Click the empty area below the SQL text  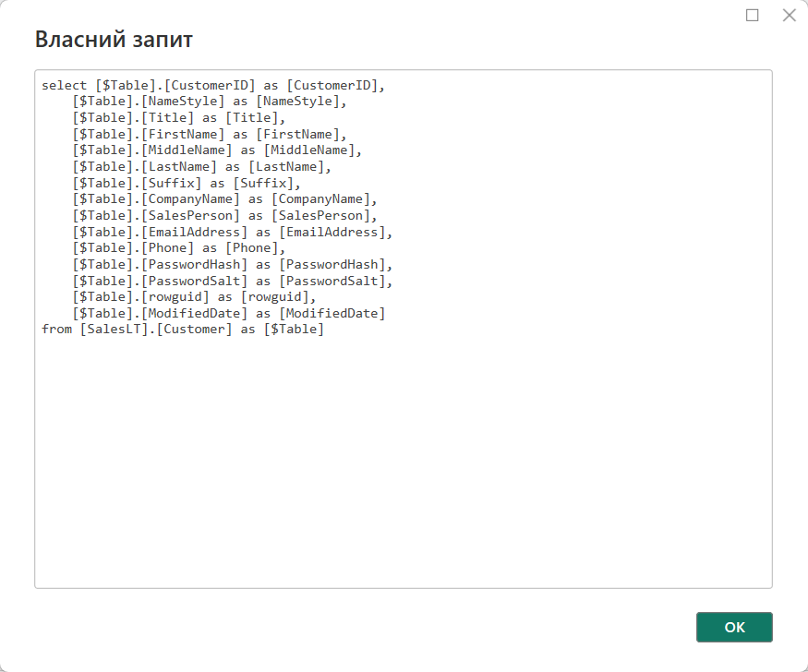(404, 462)
